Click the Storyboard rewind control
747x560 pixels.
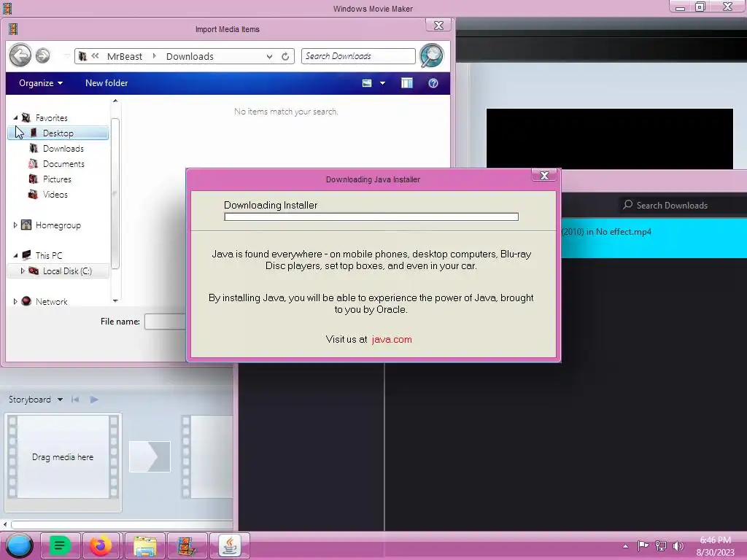tap(75, 400)
